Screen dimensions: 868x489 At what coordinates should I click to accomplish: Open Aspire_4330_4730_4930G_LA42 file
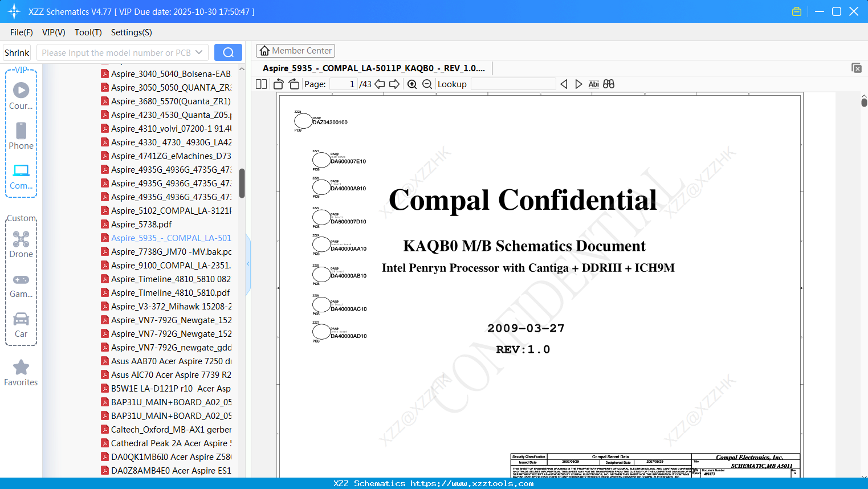coord(166,142)
